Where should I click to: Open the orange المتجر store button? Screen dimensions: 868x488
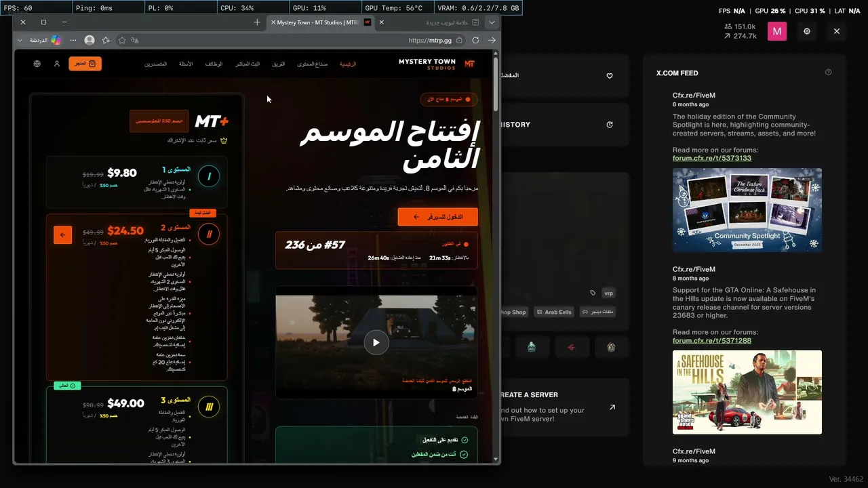point(85,64)
